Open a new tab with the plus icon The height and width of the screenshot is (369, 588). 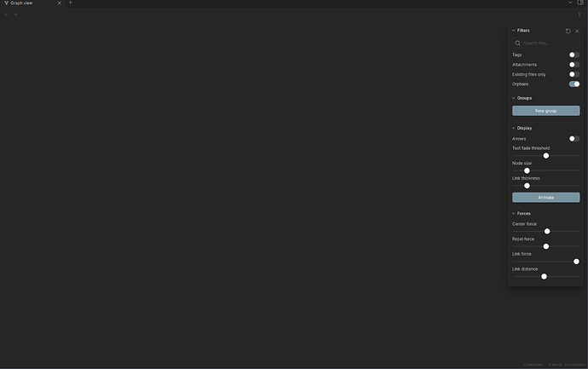70,3
